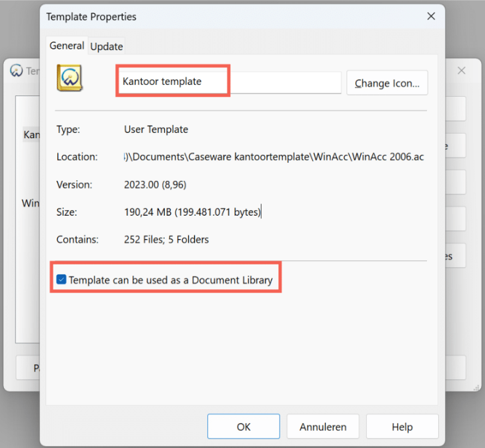485x448 pixels.
Task: Click the Caseware icon in background window title
Action: coord(17,71)
